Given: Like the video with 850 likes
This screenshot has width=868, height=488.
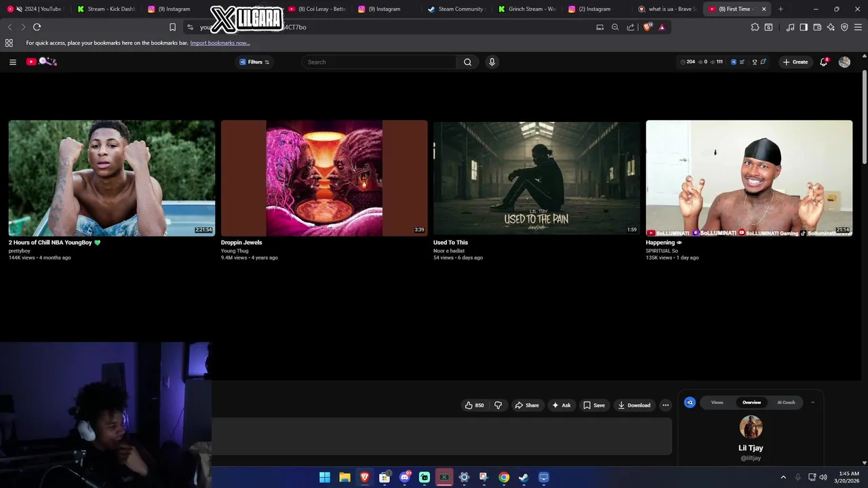Looking at the screenshot, I should [474, 405].
